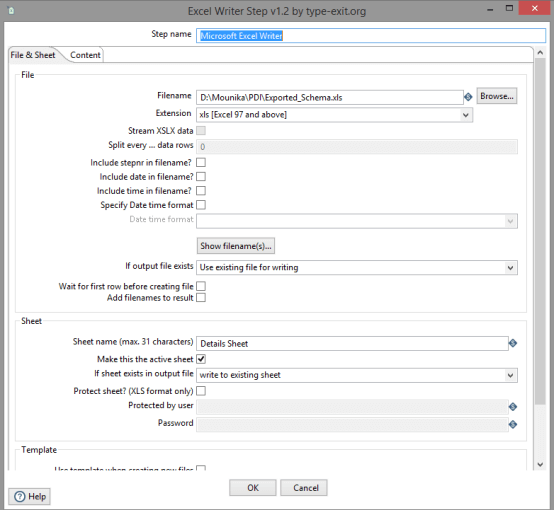The image size is (554, 511).
Task: Click the variable icon beside Protected by user
Action: point(513,407)
